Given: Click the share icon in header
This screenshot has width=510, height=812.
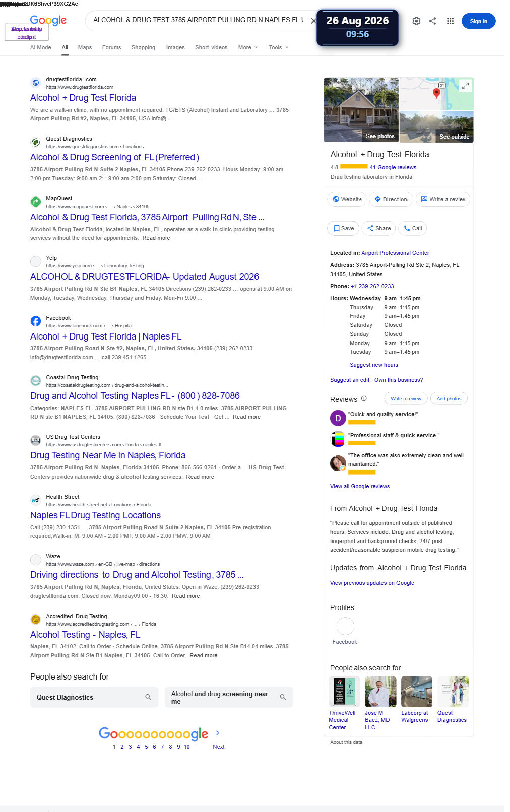Looking at the screenshot, I should click(432, 21).
